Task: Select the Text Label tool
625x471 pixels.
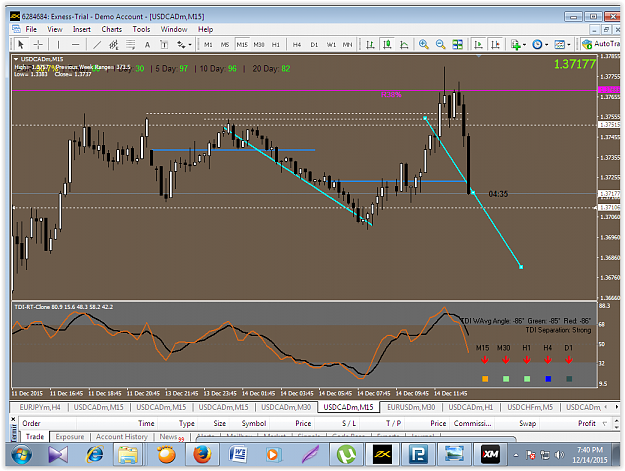Action: [x=164, y=44]
